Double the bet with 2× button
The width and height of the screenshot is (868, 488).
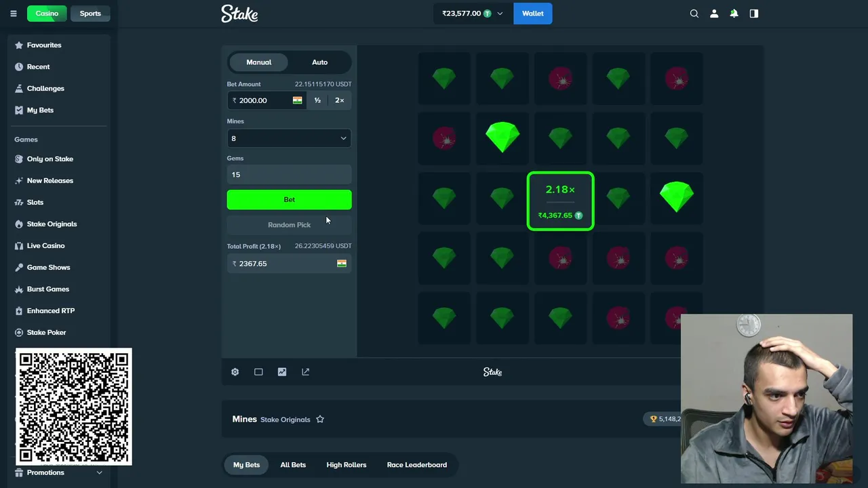click(340, 100)
